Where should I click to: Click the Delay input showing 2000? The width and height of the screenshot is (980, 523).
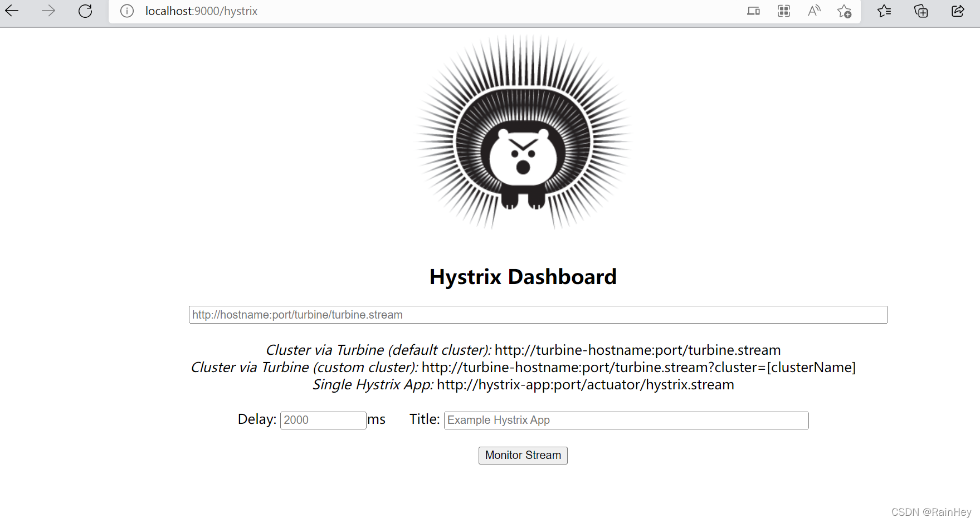323,420
